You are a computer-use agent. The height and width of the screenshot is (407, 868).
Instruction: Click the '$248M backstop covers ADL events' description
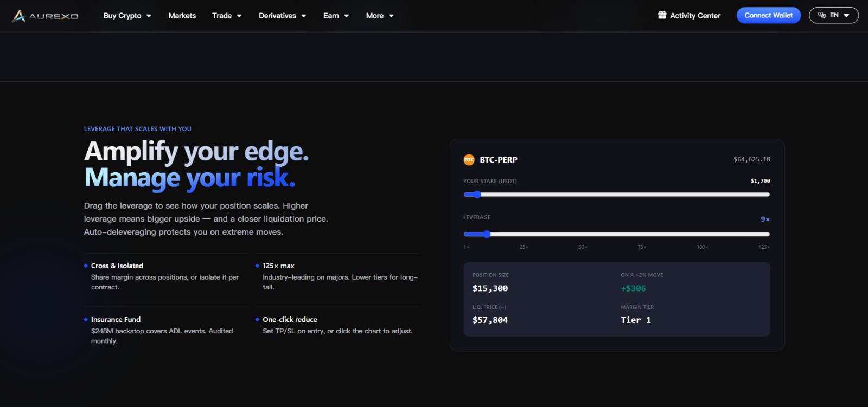pos(162,336)
